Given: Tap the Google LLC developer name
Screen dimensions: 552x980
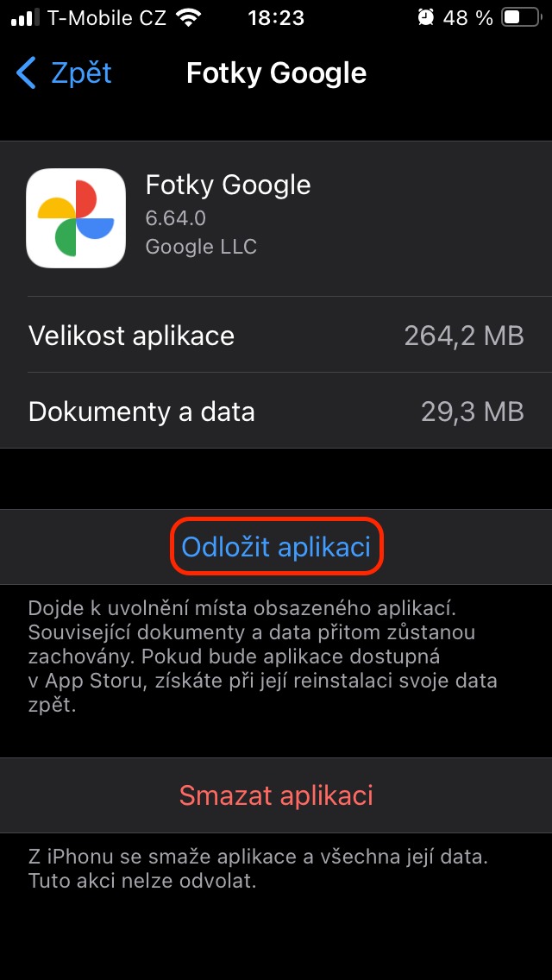Looking at the screenshot, I should 201,247.
